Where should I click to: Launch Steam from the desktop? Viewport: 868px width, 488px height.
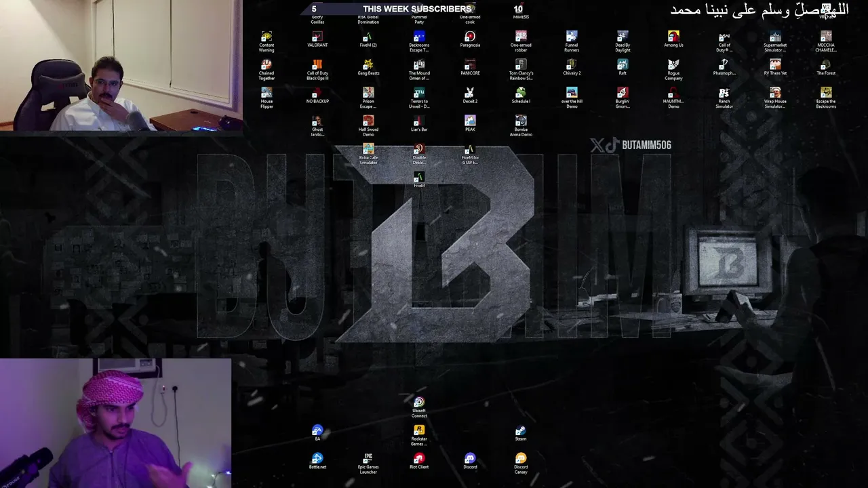521,433
